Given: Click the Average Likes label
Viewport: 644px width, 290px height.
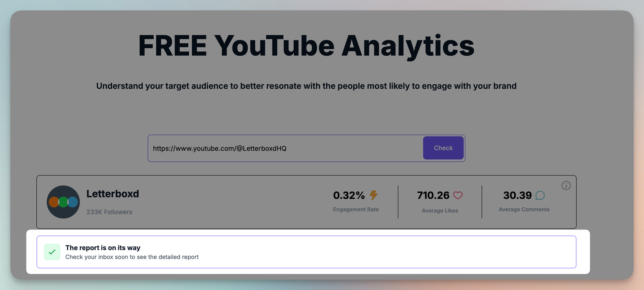Looking at the screenshot, I should (440, 211).
